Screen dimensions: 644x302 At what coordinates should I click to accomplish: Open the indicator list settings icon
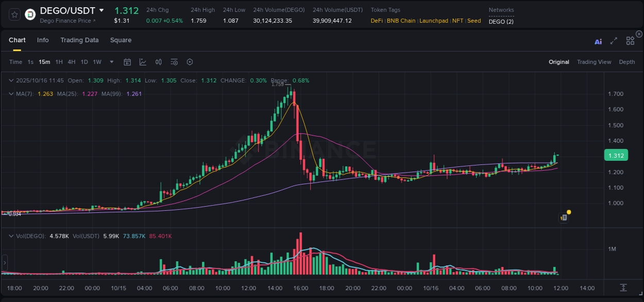click(x=174, y=62)
